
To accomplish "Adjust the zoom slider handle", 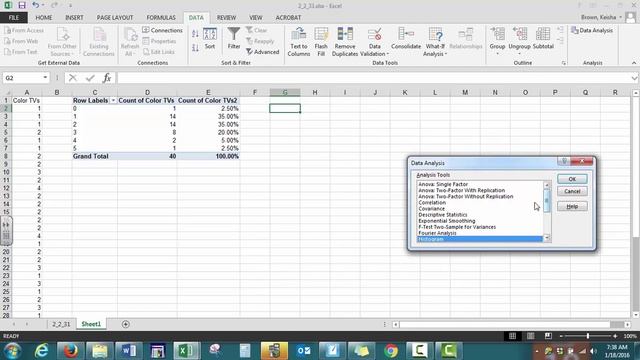I will pyautogui.click(x=588, y=336).
